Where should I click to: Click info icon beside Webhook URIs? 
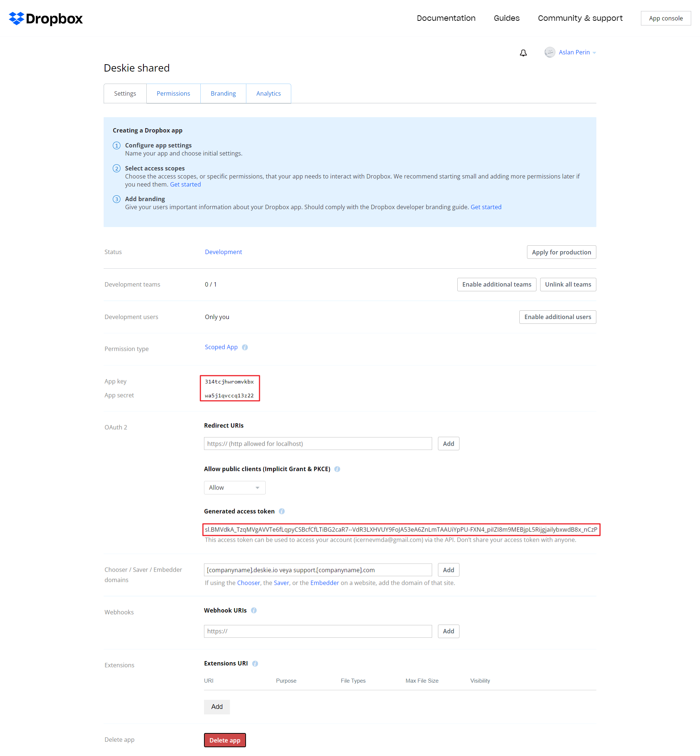[x=254, y=610]
